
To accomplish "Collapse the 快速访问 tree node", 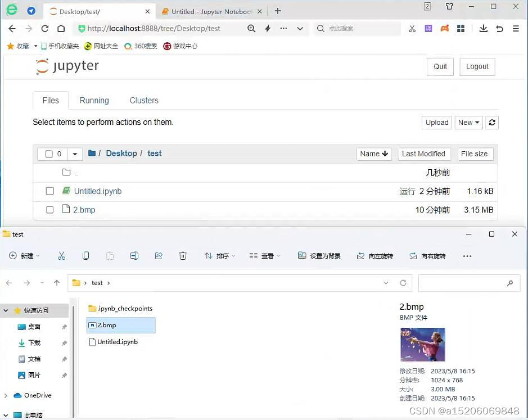I will click(6, 310).
